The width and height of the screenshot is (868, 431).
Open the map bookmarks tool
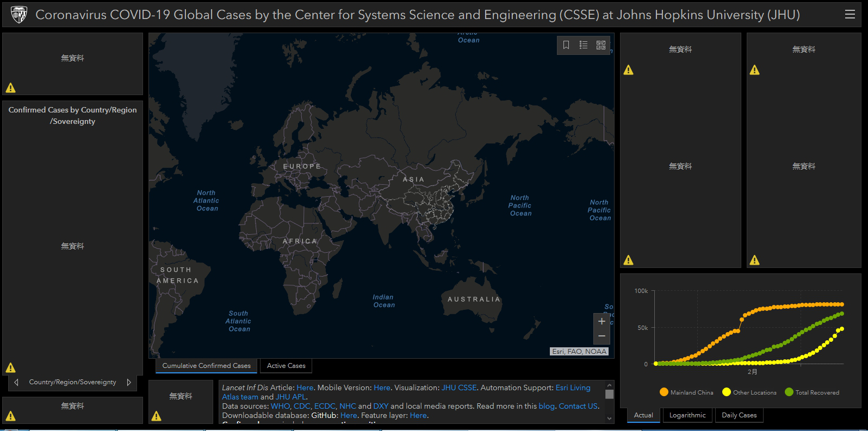[x=566, y=45]
